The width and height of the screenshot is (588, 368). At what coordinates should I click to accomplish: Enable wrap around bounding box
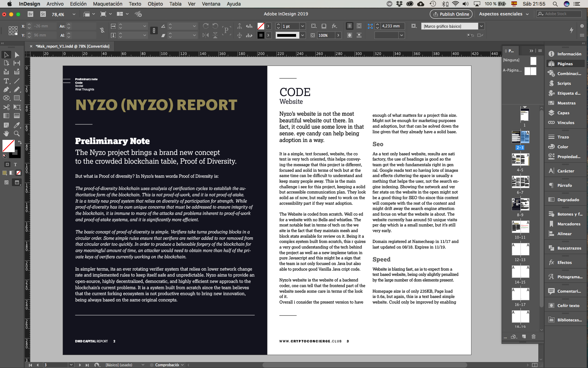tap(359, 26)
